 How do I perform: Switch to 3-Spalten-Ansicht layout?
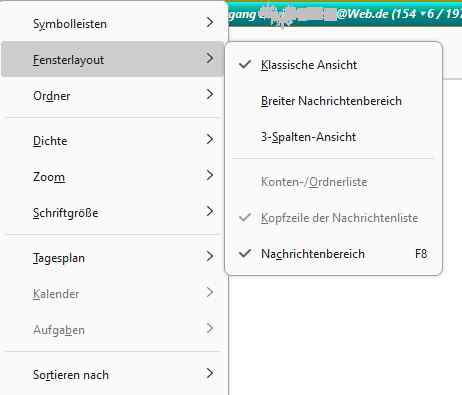tap(334, 137)
